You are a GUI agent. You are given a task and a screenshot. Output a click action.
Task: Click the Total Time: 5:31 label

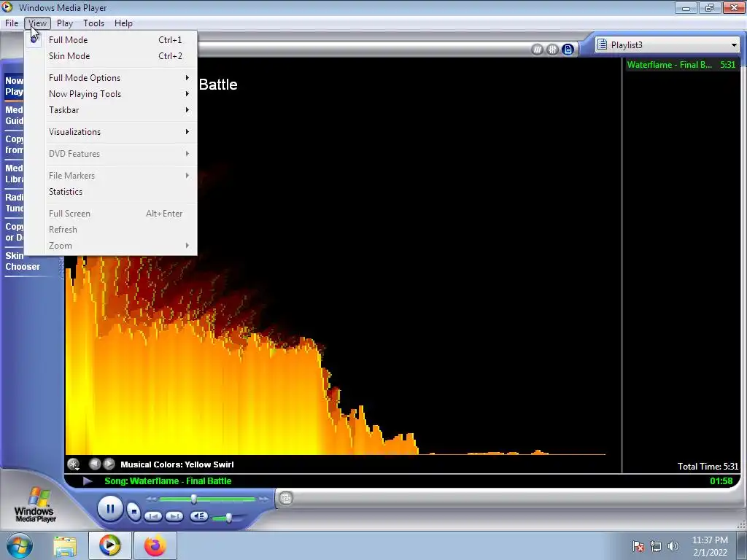pos(708,467)
